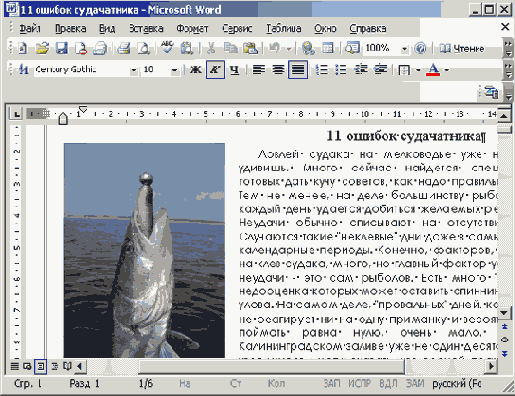Click the Чтение reading mode button
515x396 pixels.
[462, 48]
